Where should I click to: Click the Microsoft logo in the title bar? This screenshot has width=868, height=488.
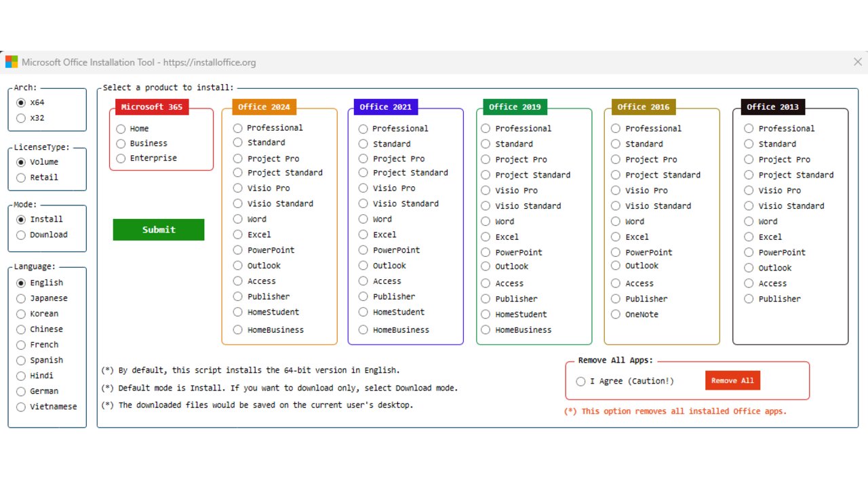click(12, 62)
